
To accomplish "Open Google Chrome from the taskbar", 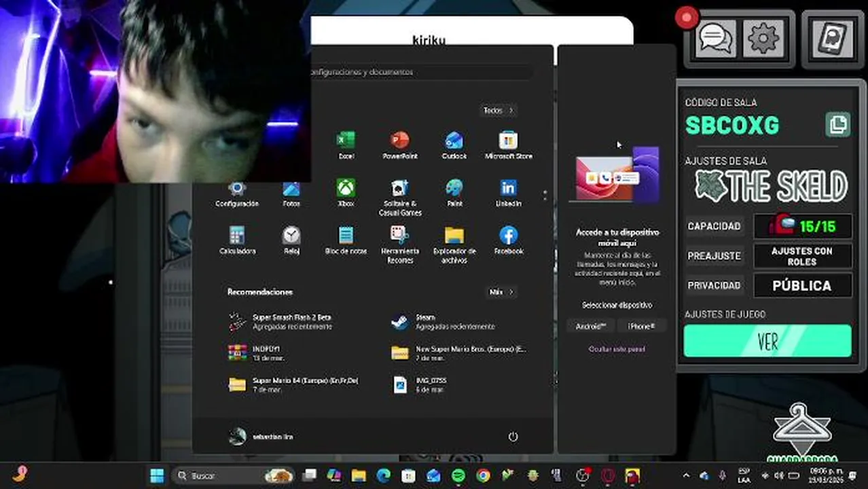I will click(x=483, y=475).
